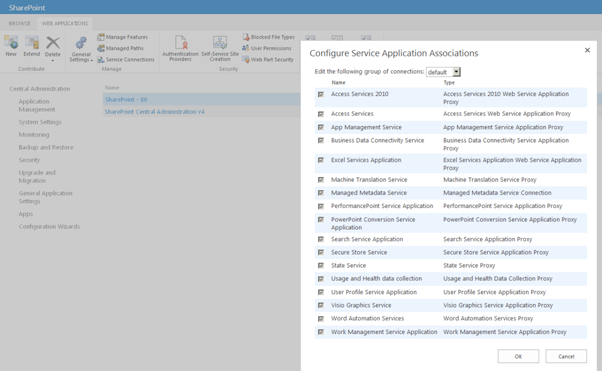The image size is (602, 371).
Task: Click the SharePoint brand in the top bar
Action: [27, 8]
